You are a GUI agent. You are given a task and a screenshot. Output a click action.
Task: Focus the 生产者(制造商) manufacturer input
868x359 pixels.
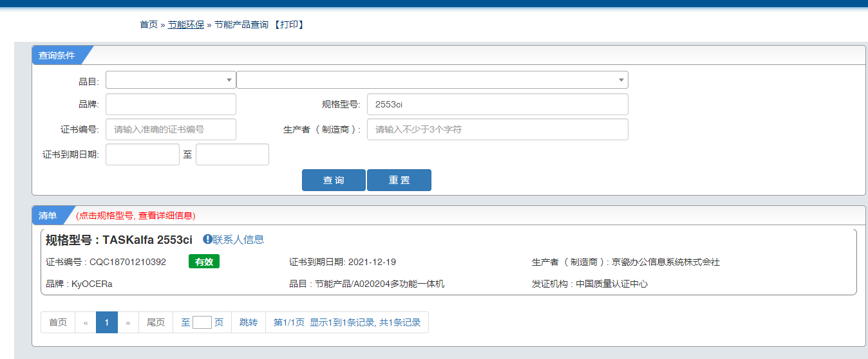[x=497, y=129]
